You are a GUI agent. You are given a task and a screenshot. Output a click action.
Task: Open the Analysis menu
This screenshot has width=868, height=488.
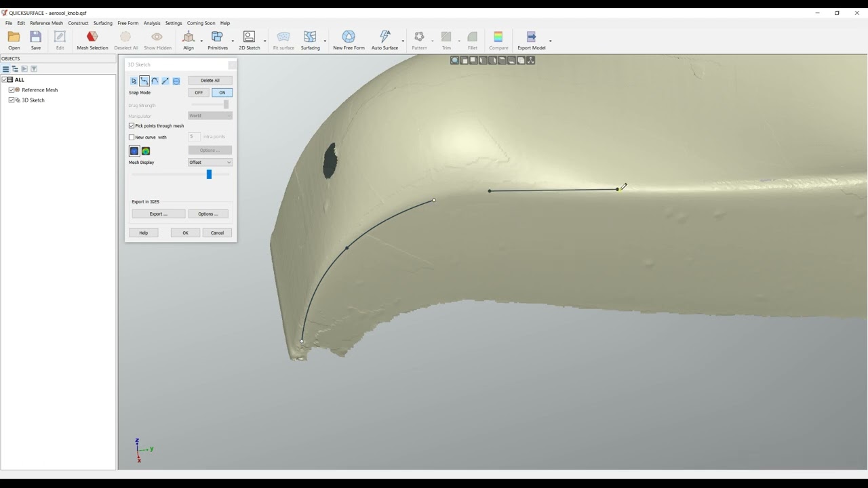coord(152,23)
